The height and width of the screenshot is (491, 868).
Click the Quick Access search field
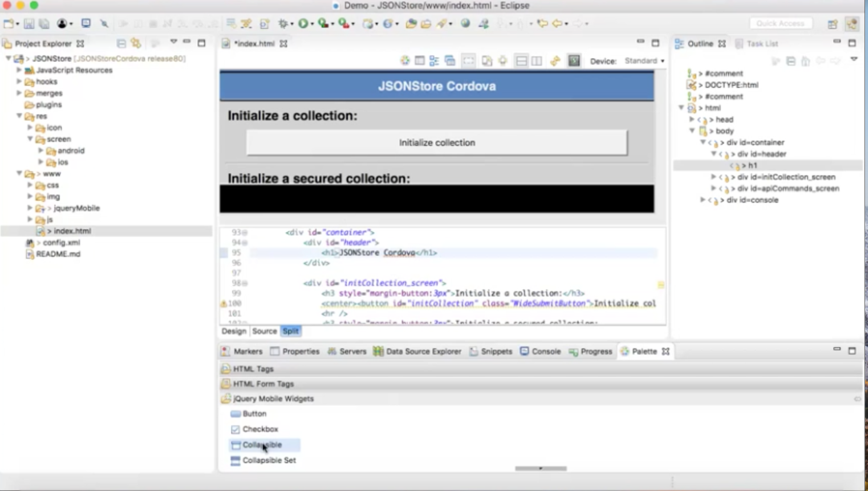point(780,23)
